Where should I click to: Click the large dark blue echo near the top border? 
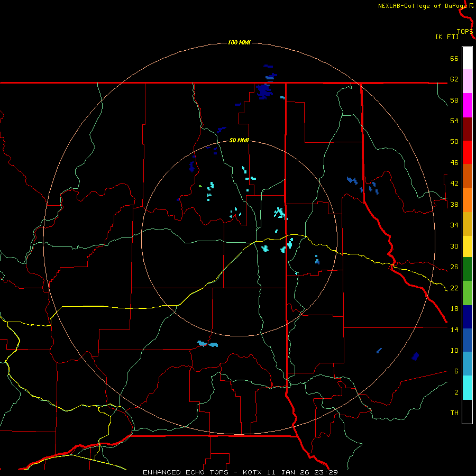pyautogui.click(x=263, y=91)
